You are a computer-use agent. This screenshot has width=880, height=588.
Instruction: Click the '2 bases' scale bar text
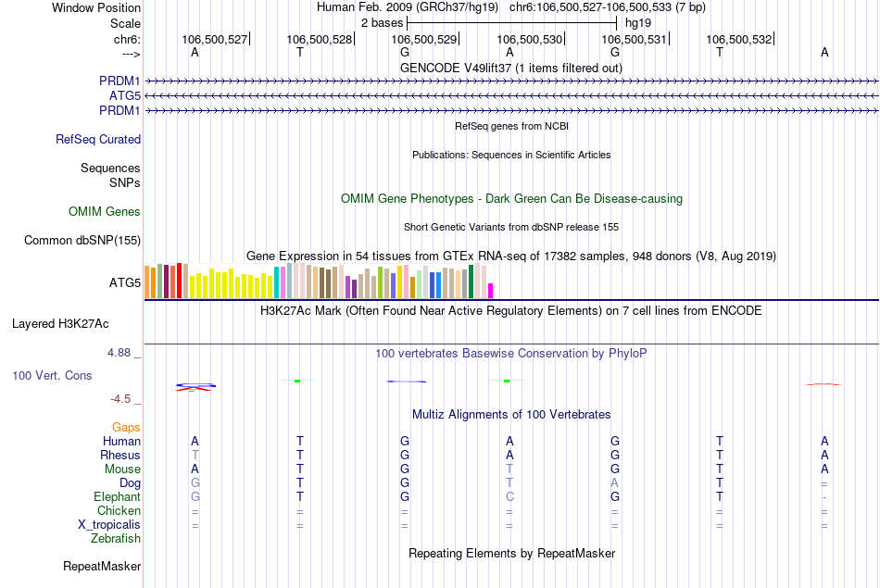(x=383, y=23)
